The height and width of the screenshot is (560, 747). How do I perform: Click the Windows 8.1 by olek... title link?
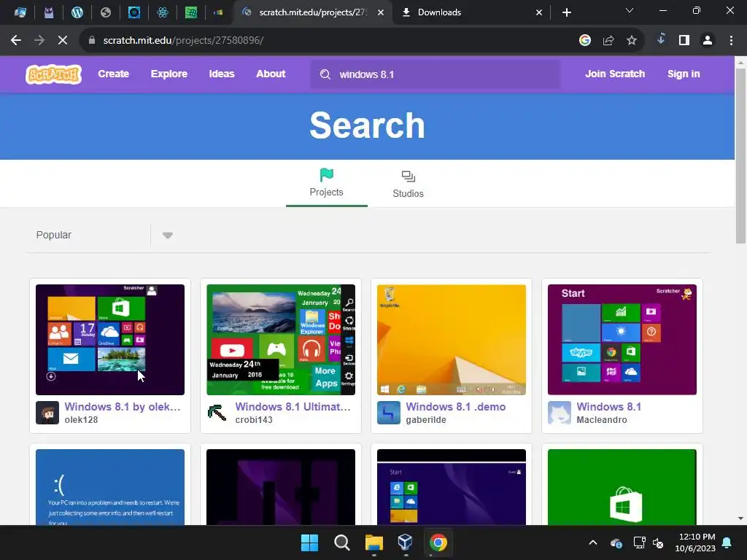[x=123, y=407]
